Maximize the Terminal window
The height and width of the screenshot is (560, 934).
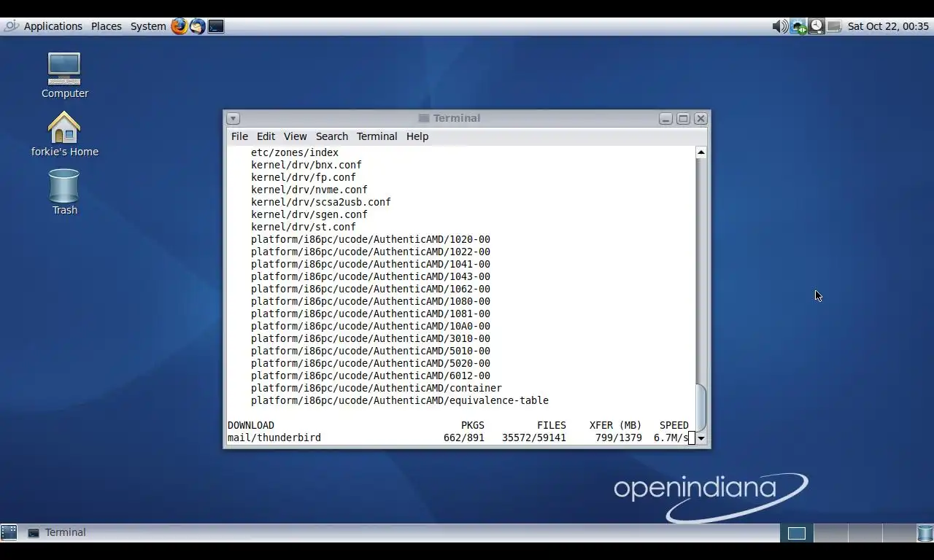pos(683,118)
